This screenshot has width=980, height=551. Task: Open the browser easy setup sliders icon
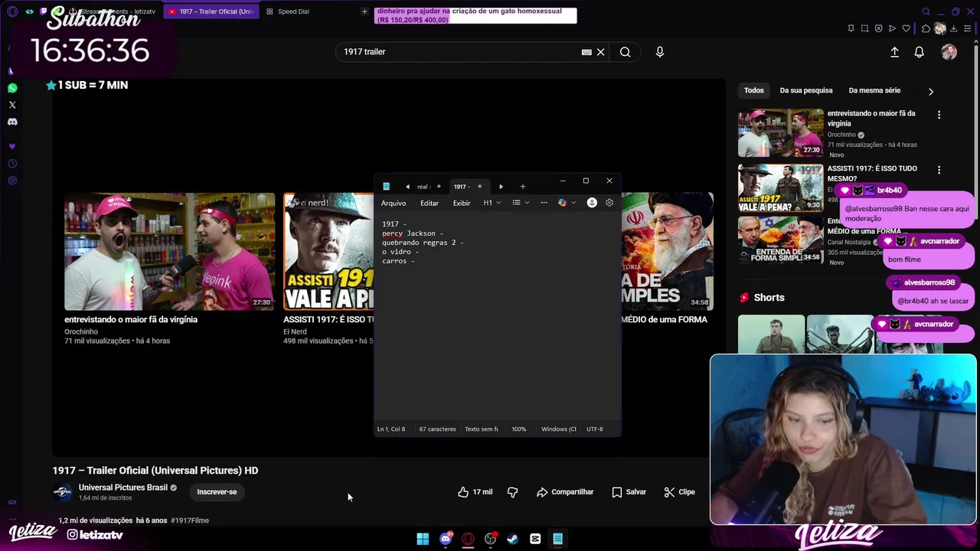click(x=968, y=28)
